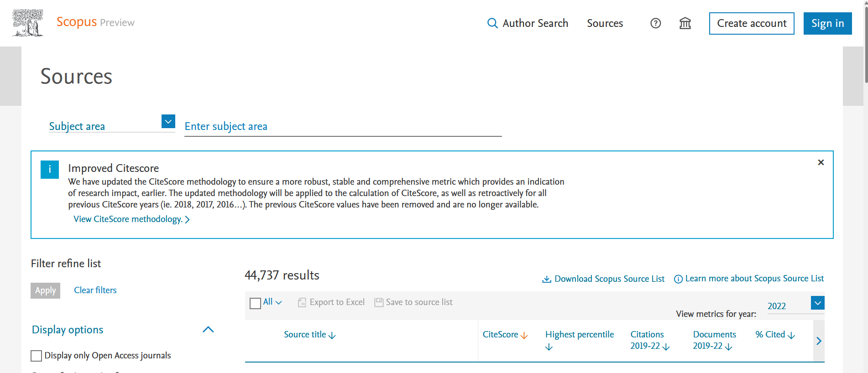Click the institution building icon
Image resolution: width=868 pixels, height=373 pixels.
685,23
